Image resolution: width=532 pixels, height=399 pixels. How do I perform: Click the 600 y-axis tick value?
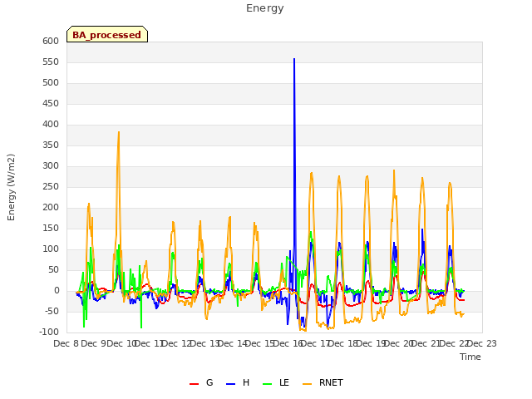[x=51, y=41]
